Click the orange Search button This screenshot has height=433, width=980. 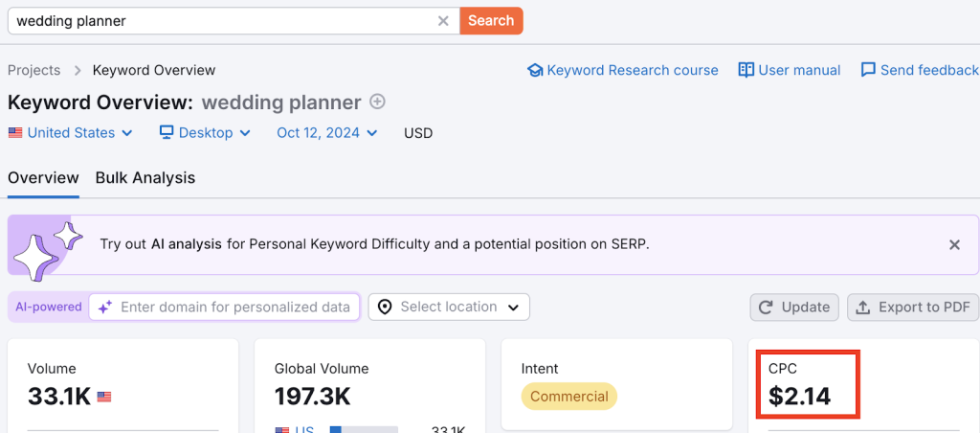[491, 21]
